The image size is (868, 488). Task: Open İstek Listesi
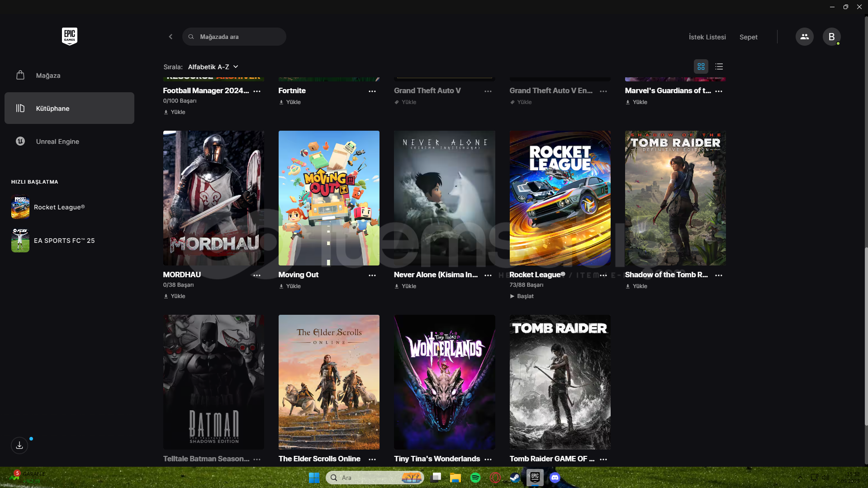tap(707, 37)
